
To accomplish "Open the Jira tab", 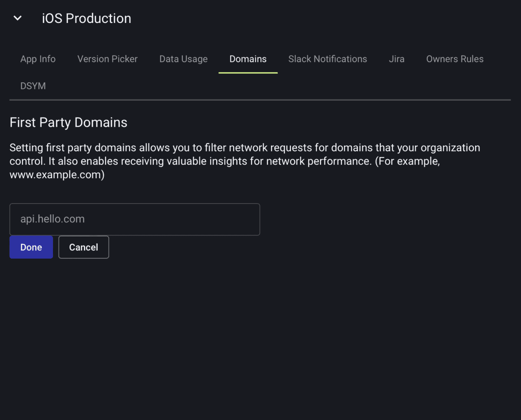I will 396,59.
